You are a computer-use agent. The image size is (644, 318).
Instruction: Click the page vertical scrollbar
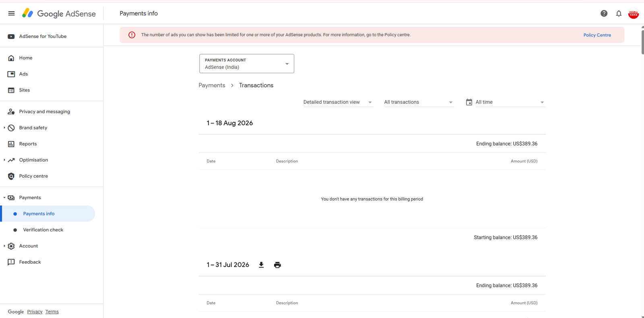click(x=642, y=40)
